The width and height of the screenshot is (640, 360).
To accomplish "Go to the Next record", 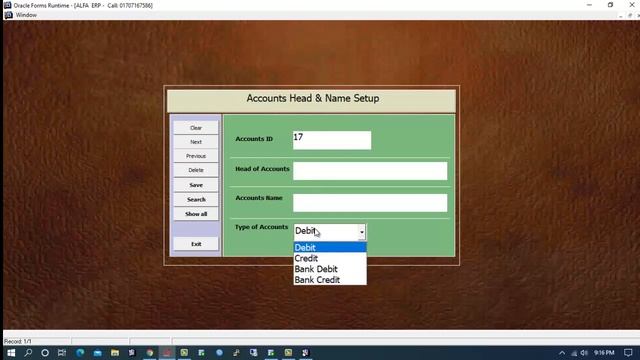I will [196, 142].
